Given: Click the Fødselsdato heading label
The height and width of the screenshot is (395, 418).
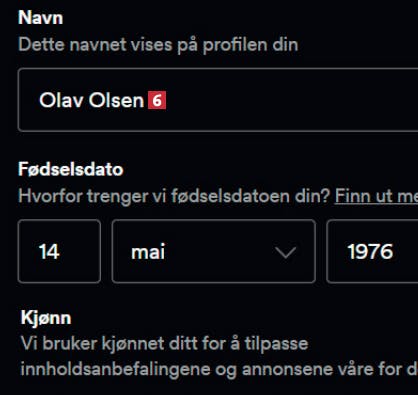Looking at the screenshot, I should (x=71, y=169).
